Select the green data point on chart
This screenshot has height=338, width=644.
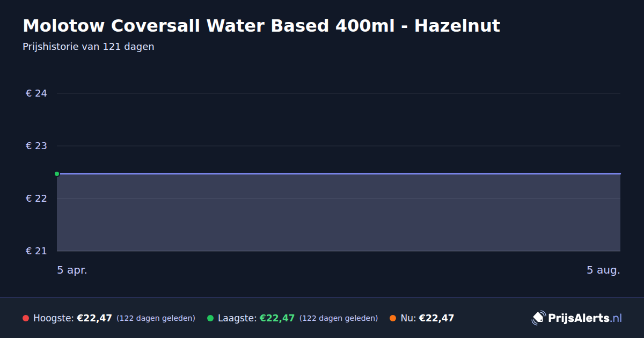(x=57, y=174)
